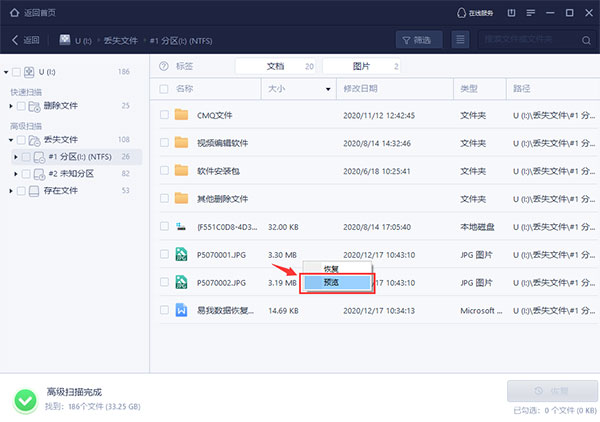Expand the 存在文件 tree node
The width and height of the screenshot is (600, 422).
(x=6, y=190)
